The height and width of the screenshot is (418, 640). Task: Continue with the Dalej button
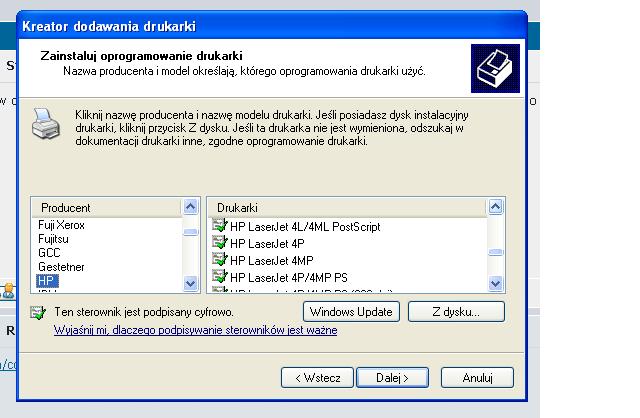click(x=392, y=378)
